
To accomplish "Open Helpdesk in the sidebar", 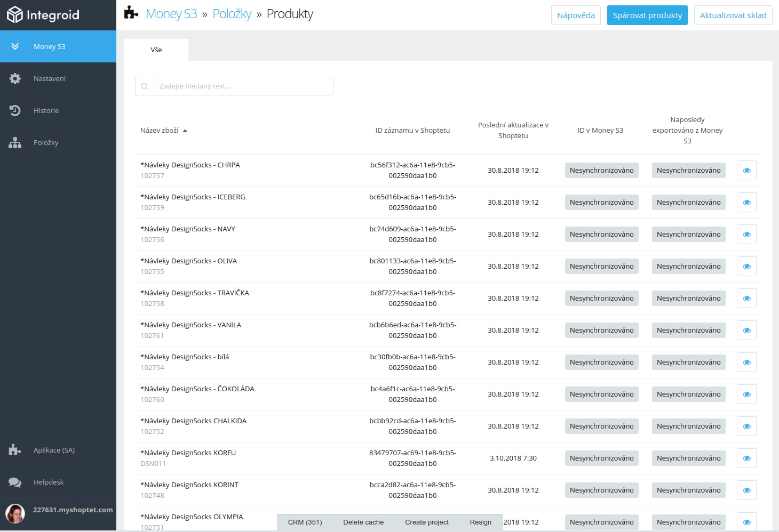I will point(58,482).
